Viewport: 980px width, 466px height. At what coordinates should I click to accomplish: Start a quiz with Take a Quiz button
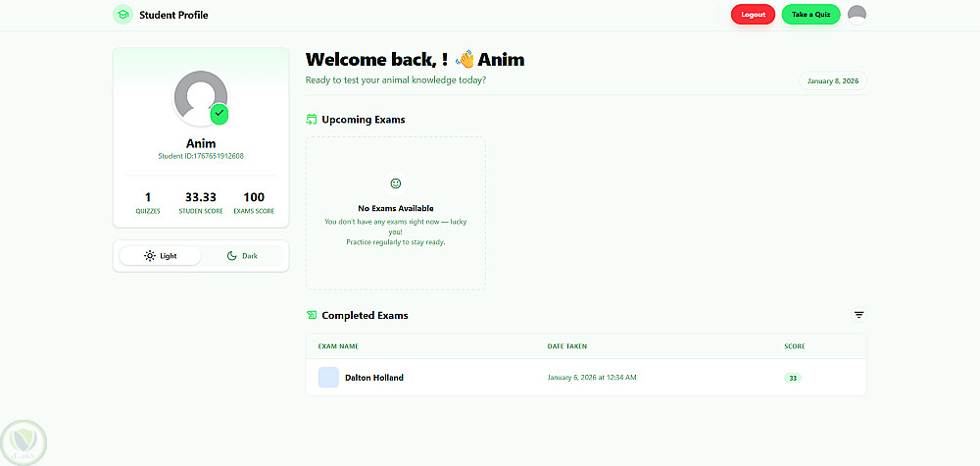pos(810,15)
